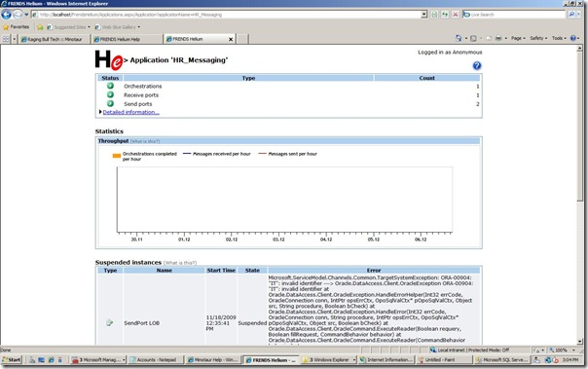
Task: Select the SendPort LOB name cell
Action: click(x=142, y=323)
